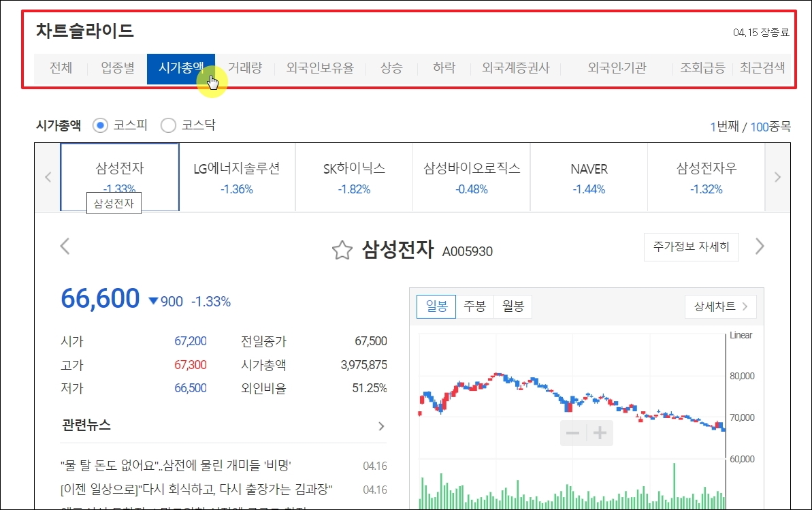Click the Linear scale label
Image resolution: width=812 pixels, height=510 pixels.
[741, 335]
